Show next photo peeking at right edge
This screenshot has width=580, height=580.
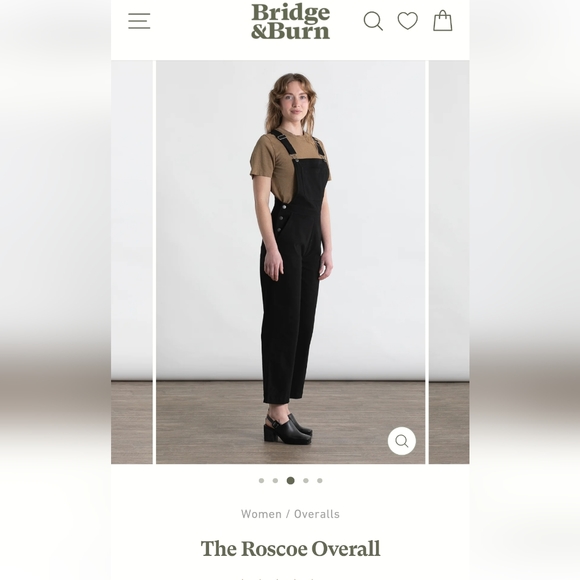coord(449,262)
